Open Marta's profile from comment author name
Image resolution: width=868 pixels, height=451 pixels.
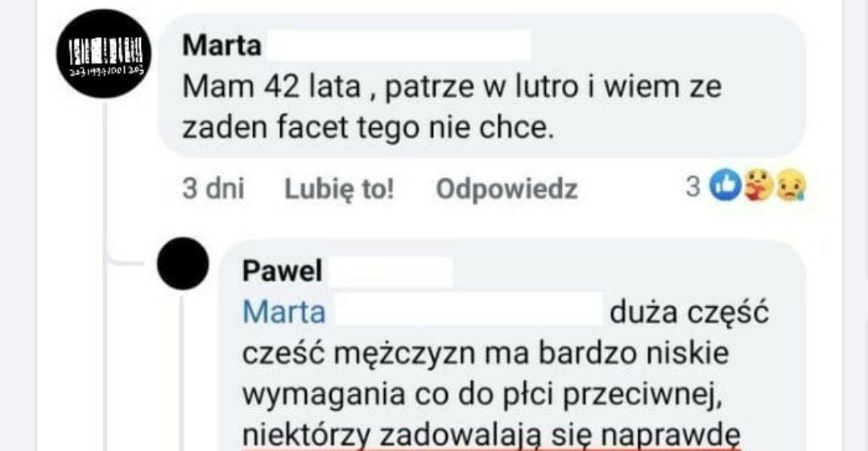tap(222, 45)
